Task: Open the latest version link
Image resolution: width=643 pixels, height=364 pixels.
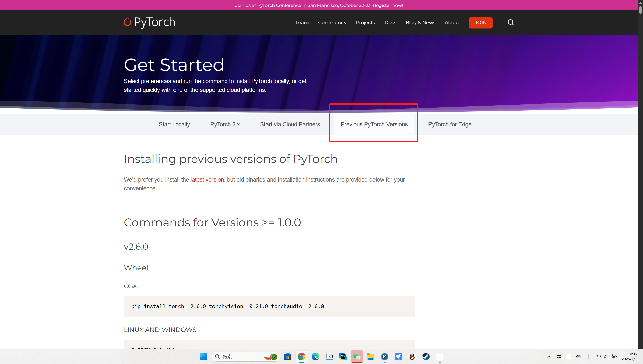Action: click(207, 179)
